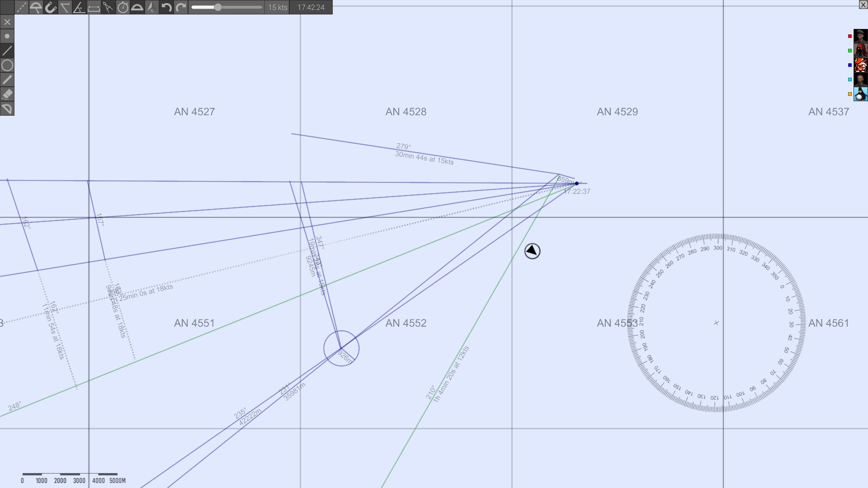Select the eraser tool
This screenshot has width=868, height=488.
7,94
